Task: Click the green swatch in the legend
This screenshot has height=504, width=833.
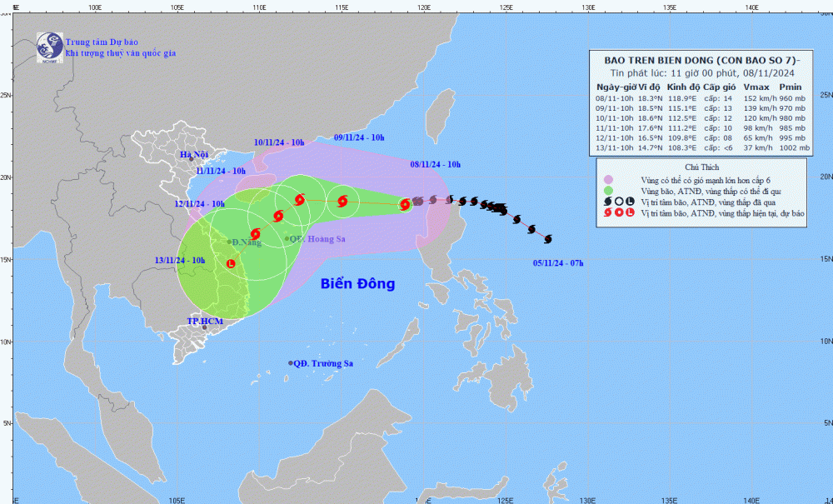Action: [609, 191]
